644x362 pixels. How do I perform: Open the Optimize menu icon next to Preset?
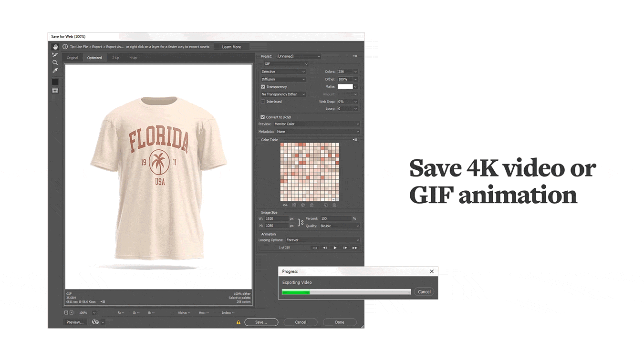[x=355, y=56]
